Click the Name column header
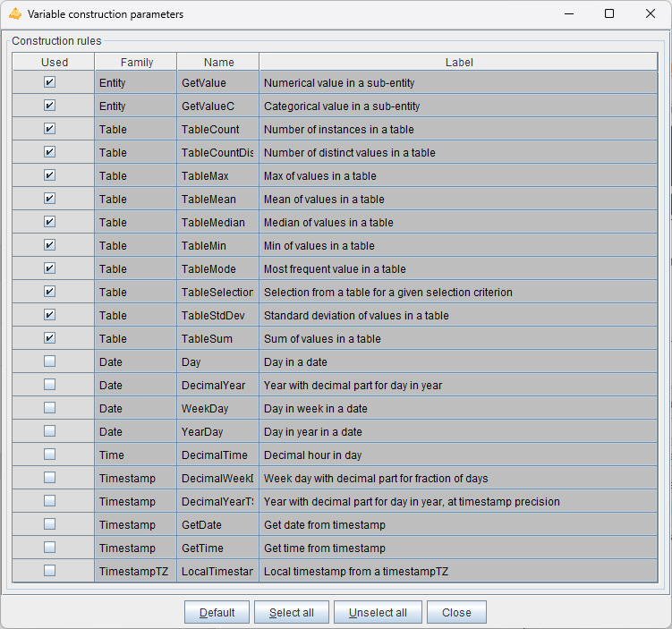Image resolution: width=672 pixels, height=629 pixels. click(x=218, y=62)
